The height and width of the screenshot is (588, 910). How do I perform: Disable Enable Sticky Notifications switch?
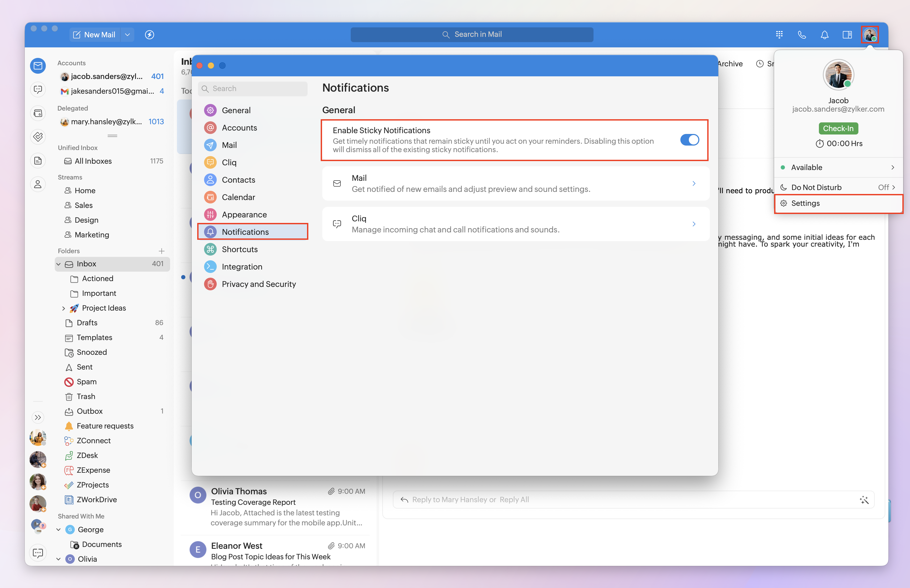click(689, 140)
